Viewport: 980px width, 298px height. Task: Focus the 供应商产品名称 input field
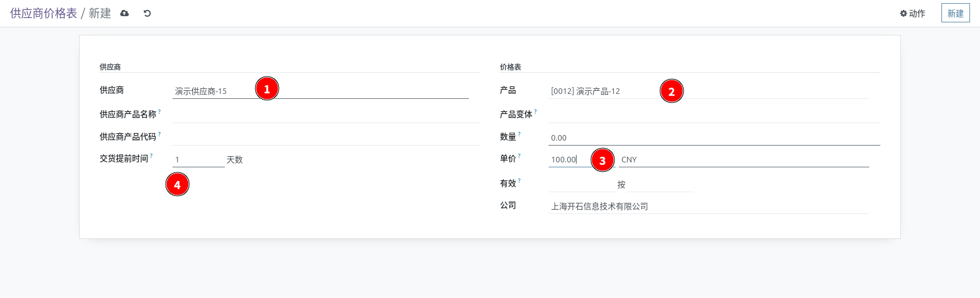coord(326,114)
